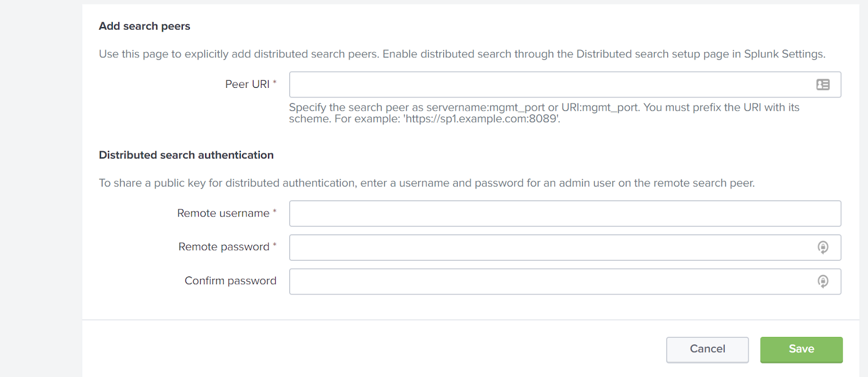Screen dimensions: 868x377
Task: Click the password manager icon in Confirm password
Action: 823,282
